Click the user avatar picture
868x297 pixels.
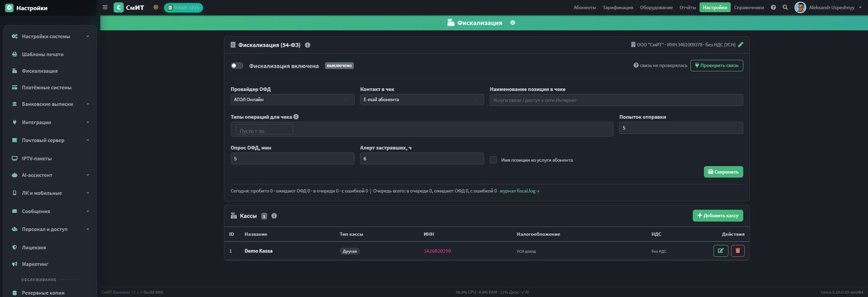800,7
